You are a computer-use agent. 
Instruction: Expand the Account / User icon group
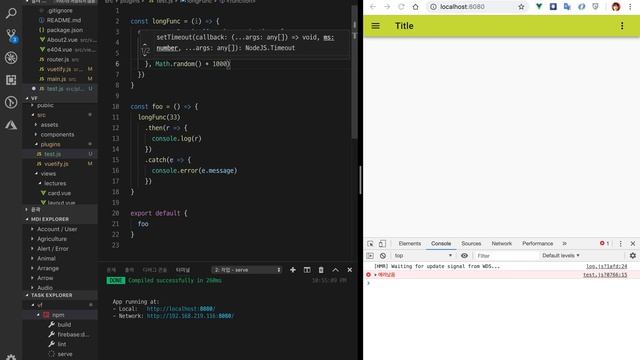point(57,229)
